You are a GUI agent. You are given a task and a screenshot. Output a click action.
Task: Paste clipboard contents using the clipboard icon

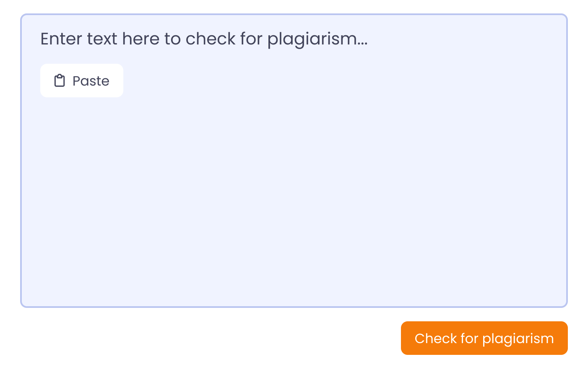tap(60, 81)
